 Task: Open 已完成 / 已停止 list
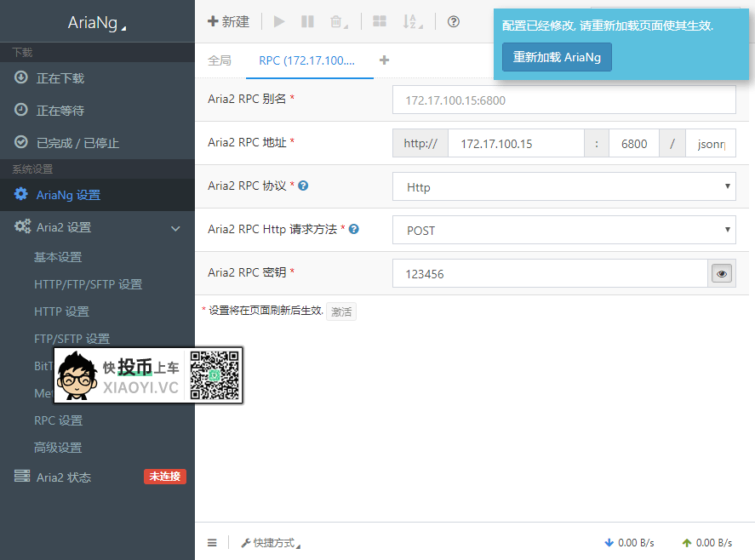(97, 143)
